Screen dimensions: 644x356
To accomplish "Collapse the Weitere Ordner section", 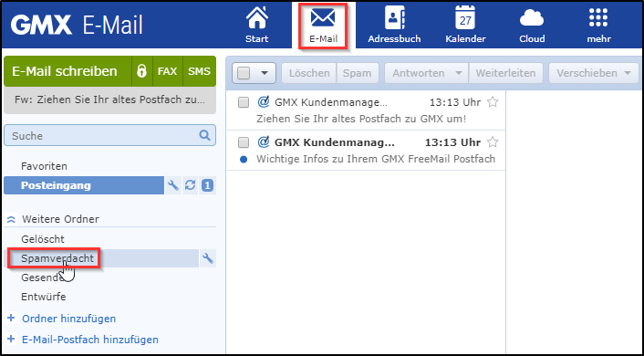I will [12, 219].
